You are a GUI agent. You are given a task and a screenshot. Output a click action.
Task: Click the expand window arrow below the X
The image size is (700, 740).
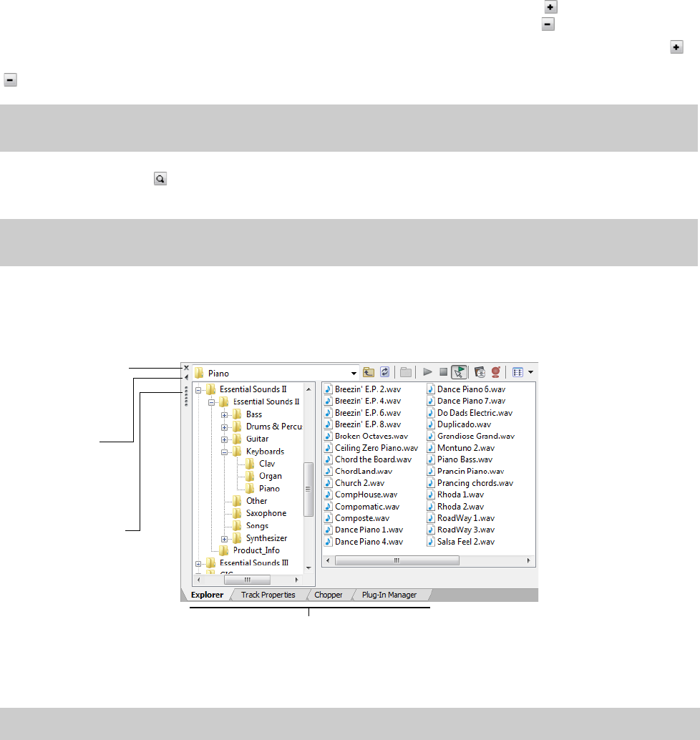point(186,377)
